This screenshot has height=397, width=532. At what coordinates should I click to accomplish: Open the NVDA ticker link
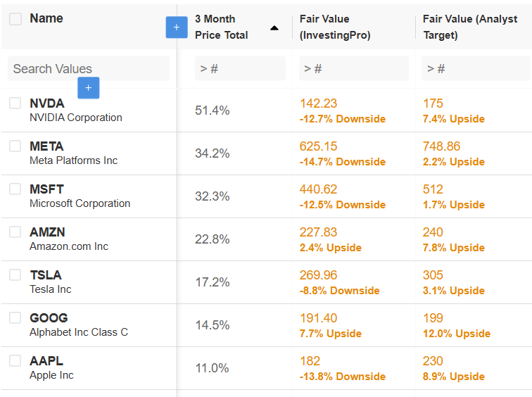pyautogui.click(x=46, y=103)
